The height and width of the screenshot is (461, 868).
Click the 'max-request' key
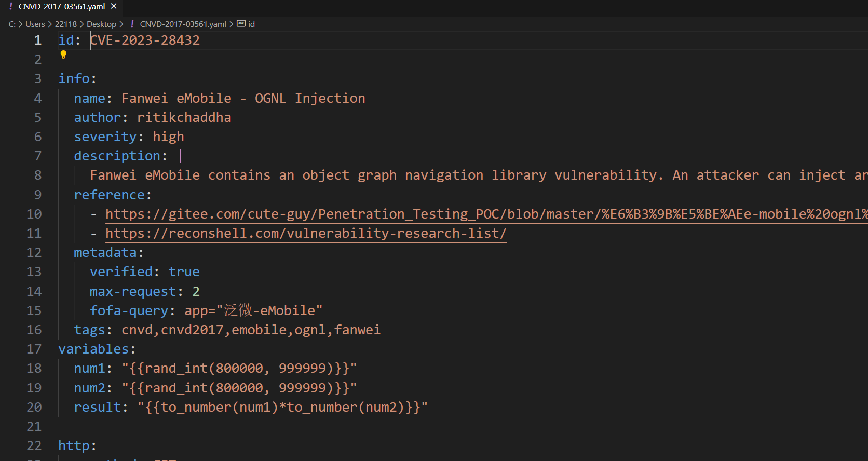pyautogui.click(x=133, y=291)
